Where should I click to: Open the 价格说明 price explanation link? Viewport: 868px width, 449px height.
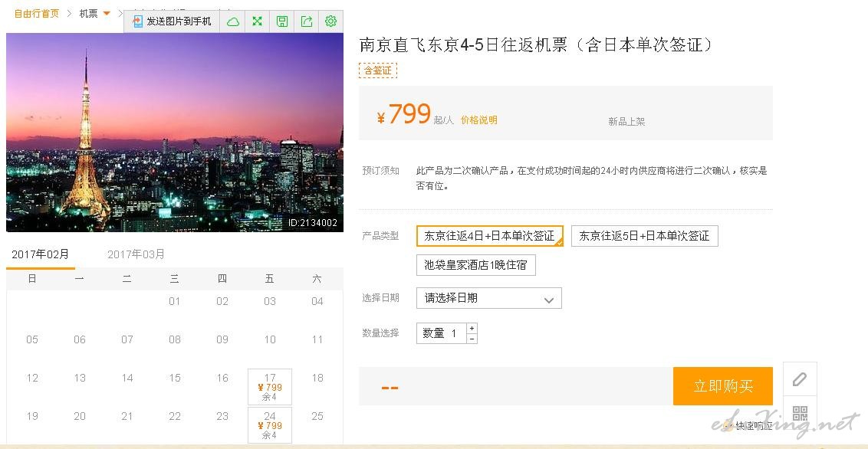pos(478,120)
